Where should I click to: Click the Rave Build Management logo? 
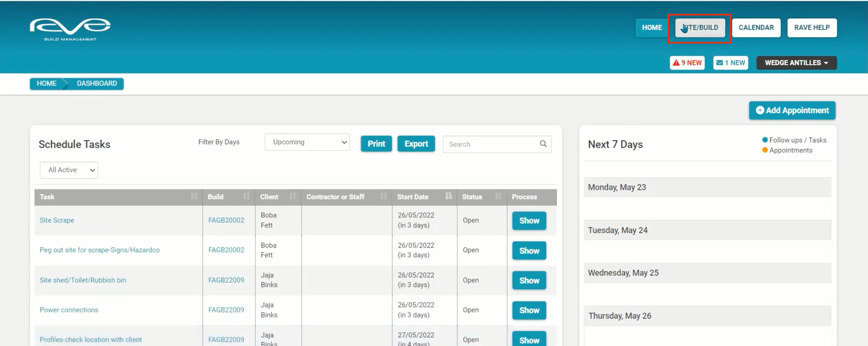tap(70, 29)
